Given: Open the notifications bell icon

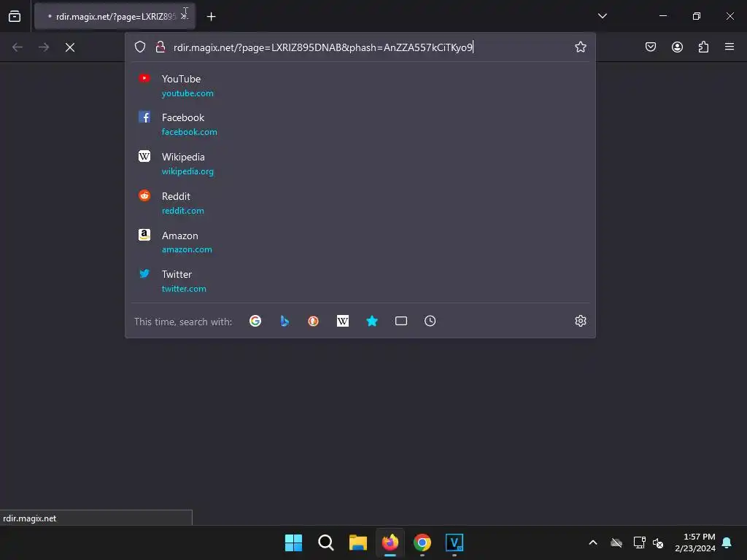Looking at the screenshot, I should point(727,542).
